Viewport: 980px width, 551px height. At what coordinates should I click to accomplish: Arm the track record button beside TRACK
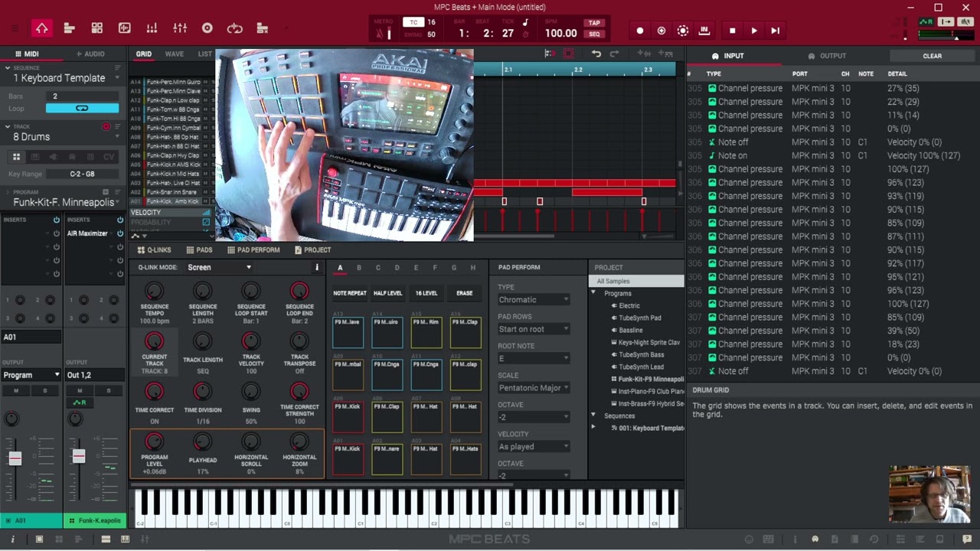coord(106,126)
